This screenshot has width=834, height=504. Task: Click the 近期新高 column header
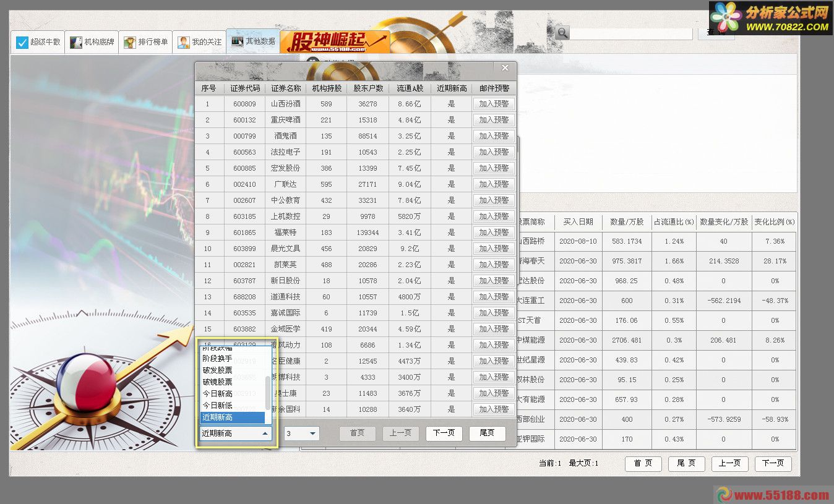coord(452,88)
